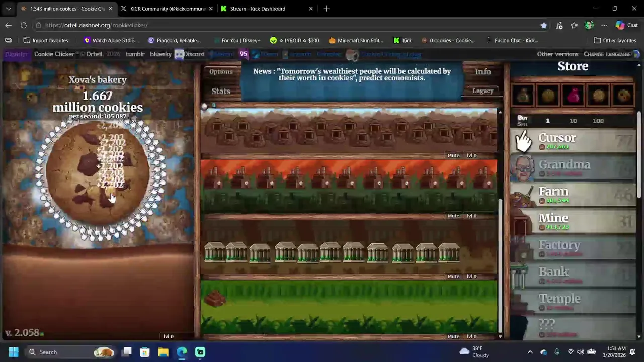Select the locked ??? building in Store
This screenshot has height=362, width=644.
573,327
